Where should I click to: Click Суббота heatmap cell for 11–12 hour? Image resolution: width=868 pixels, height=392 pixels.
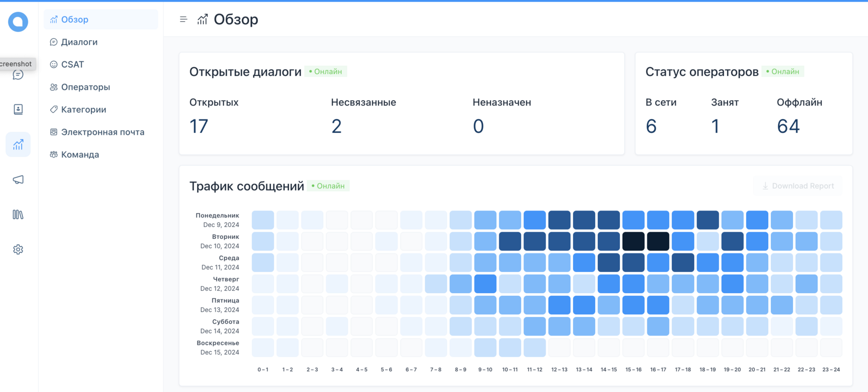click(x=535, y=326)
